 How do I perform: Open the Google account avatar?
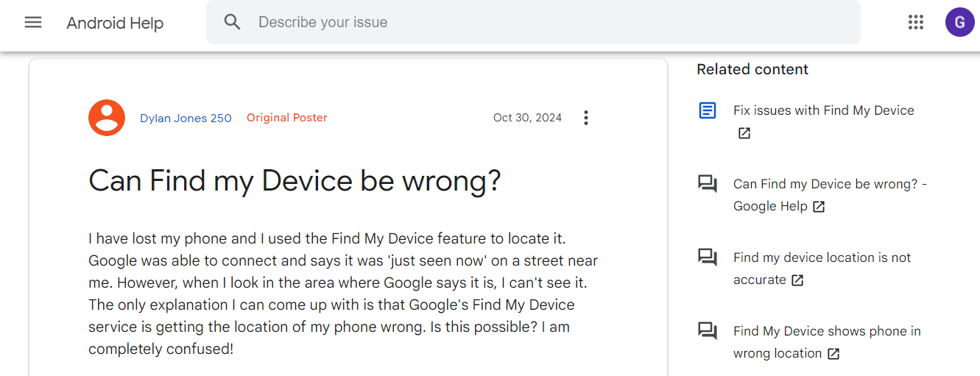click(x=959, y=22)
